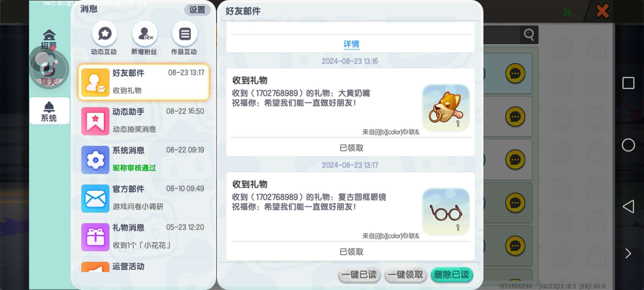This screenshot has width=644, height=290.
Task: Tap the 大黄奶嘴 dog gift thumbnail
Action: [x=446, y=108]
